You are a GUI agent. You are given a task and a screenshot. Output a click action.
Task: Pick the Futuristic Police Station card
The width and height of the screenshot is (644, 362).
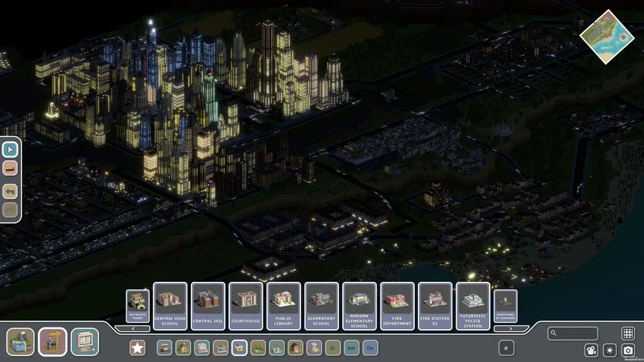[x=473, y=306]
